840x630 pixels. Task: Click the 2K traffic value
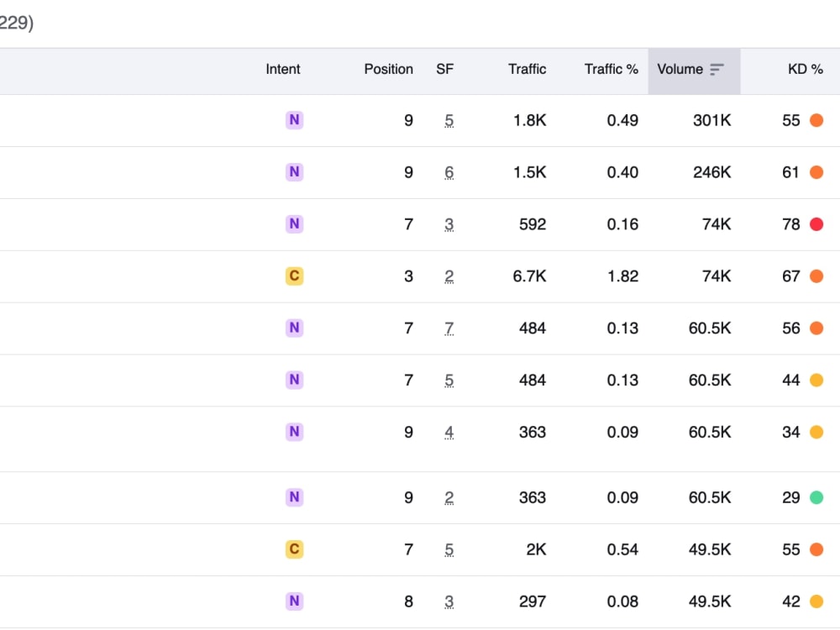tap(536, 549)
